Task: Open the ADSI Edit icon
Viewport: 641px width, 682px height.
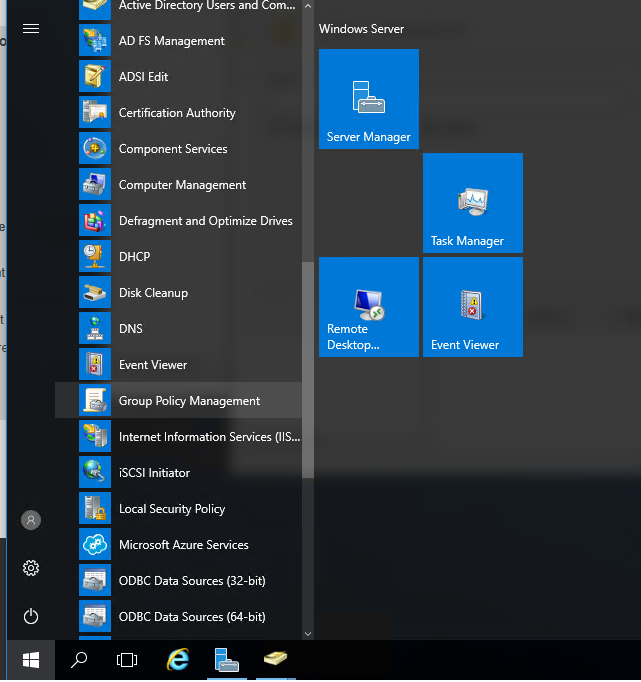Action: 95,77
